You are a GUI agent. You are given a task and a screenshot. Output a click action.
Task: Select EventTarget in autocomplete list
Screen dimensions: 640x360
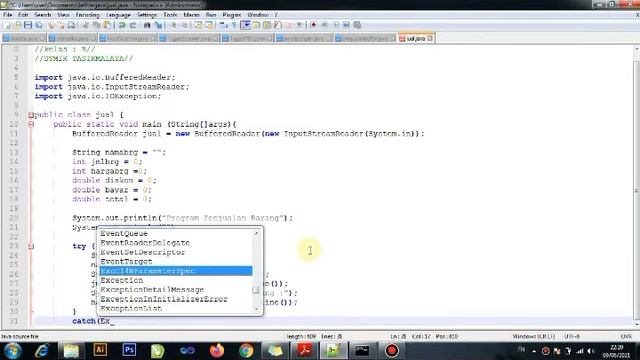tap(176, 262)
